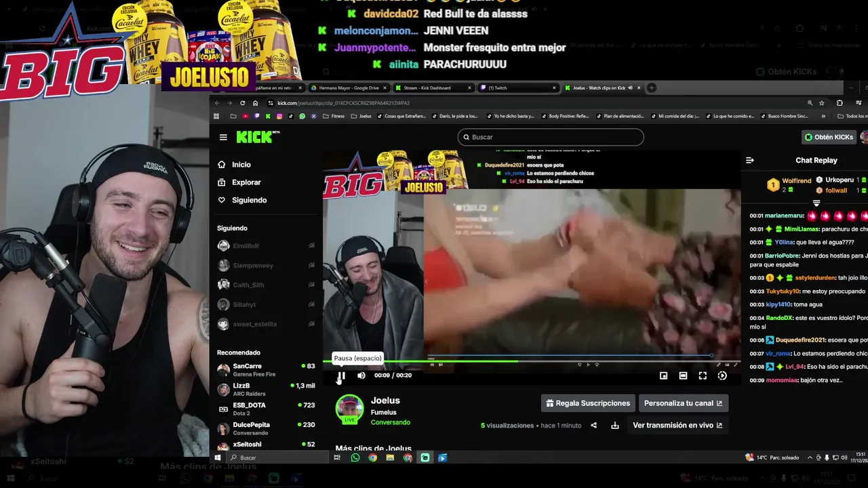Enter fullscreen on the clip player

[x=703, y=375]
